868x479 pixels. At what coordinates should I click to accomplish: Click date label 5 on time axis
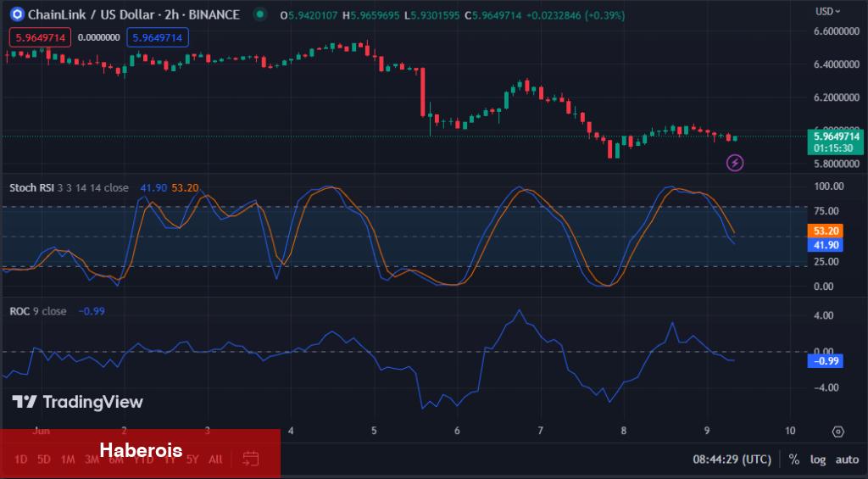point(374,431)
